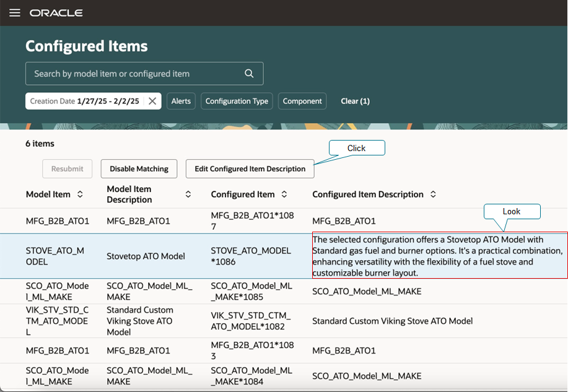Select the VIK_STV_STD_CTM_ATO_MODEL*1082 row
Screen dimensions: 568x392
pos(250,321)
